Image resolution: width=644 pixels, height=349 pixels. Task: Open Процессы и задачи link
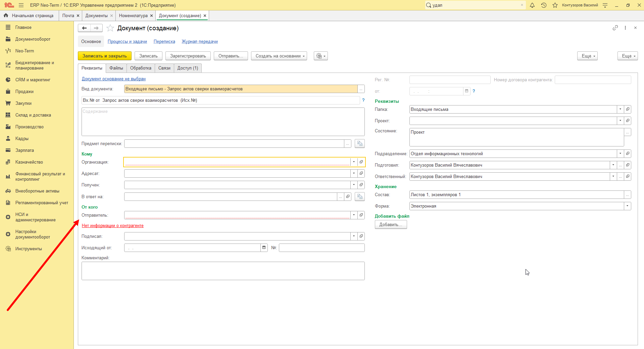127,42
